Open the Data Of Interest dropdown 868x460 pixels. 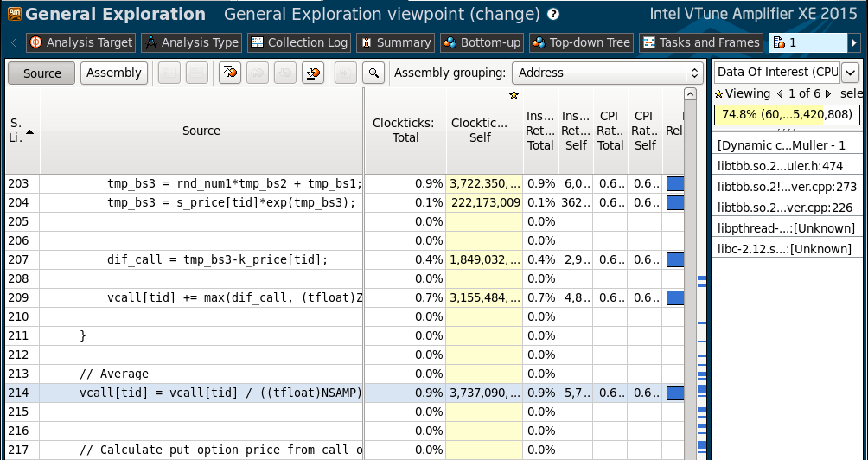(849, 73)
